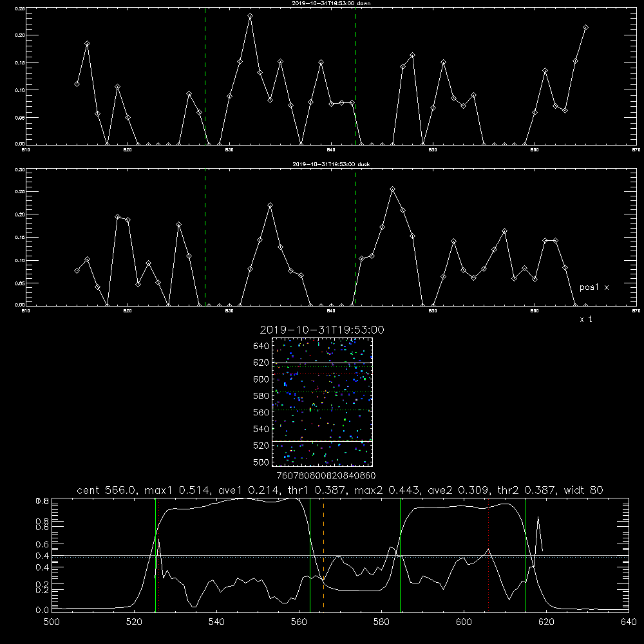Open the colored speckle image thumbnail
The width and height of the screenshot is (644, 644).
(323, 402)
